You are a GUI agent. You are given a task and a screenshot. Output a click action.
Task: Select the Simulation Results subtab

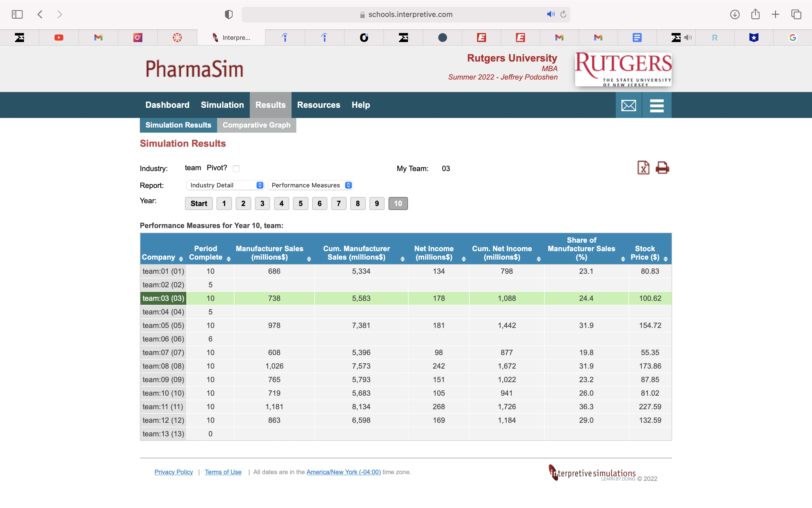[178, 125]
